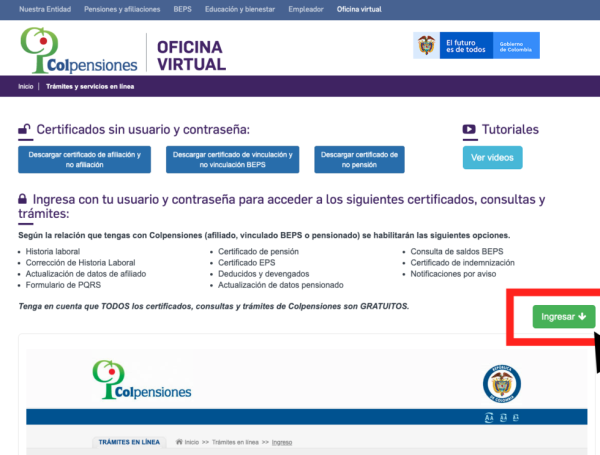Click the medium font size icon
The height and width of the screenshot is (455, 600).
coord(503,417)
